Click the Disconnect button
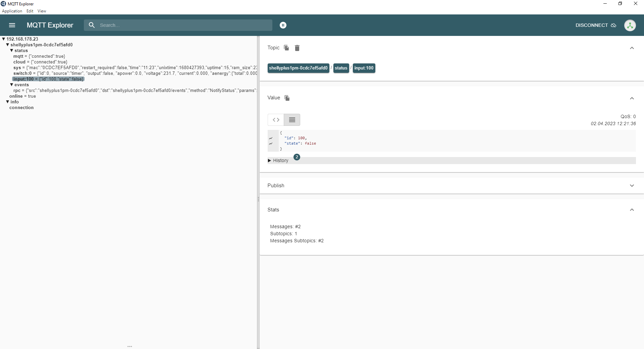The image size is (644, 349). [x=596, y=25]
